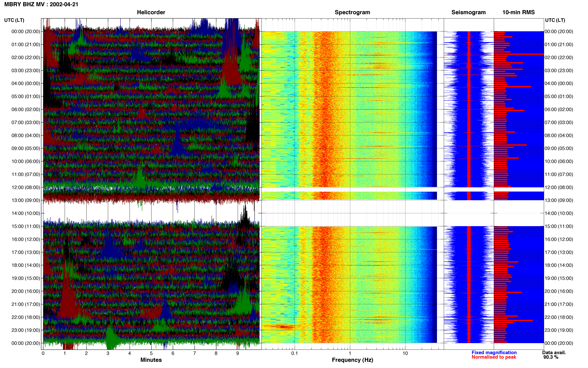Click the '11:00 (07:00)' label right of the RMS panel
Viewport: 588px width, 368px height.
(559, 175)
